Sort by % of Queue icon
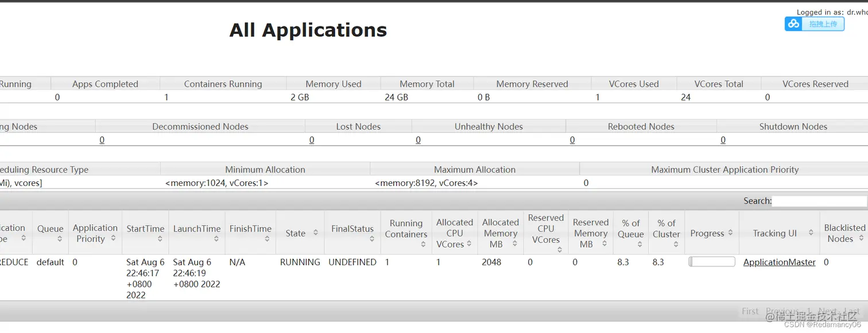 [640, 245]
